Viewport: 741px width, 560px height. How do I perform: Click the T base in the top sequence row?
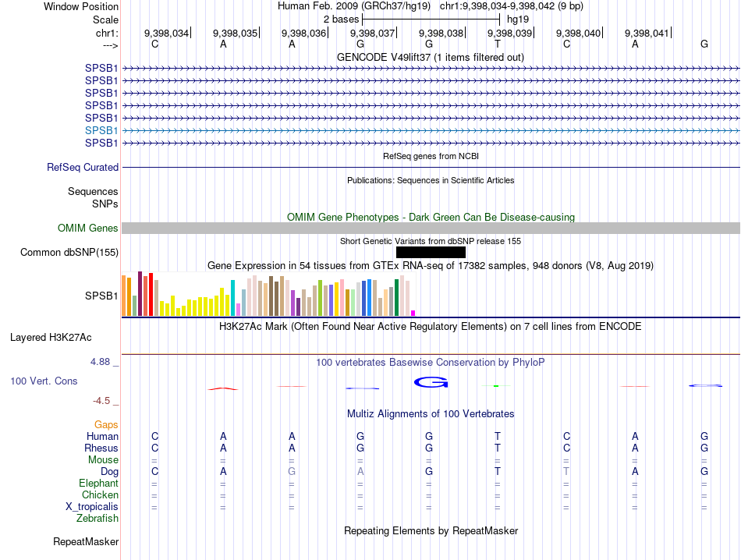click(498, 44)
